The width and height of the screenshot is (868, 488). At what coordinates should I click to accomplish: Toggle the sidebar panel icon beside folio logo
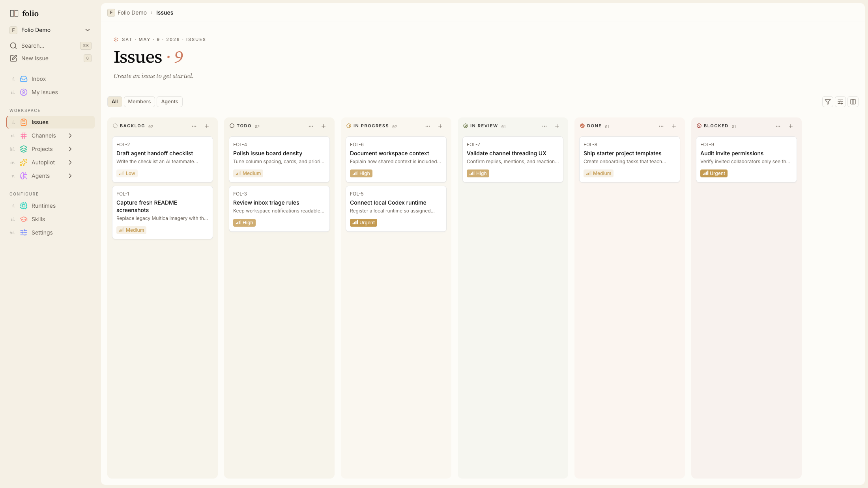[x=14, y=13]
